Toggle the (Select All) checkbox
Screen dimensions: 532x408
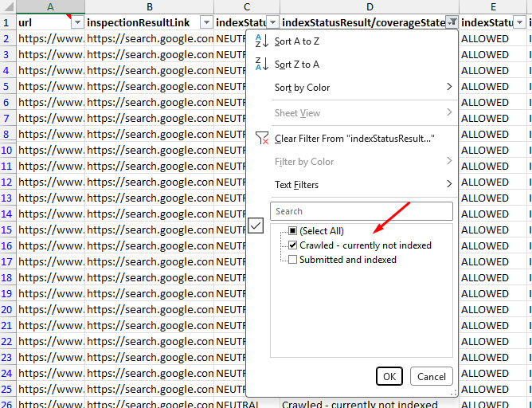[292, 231]
